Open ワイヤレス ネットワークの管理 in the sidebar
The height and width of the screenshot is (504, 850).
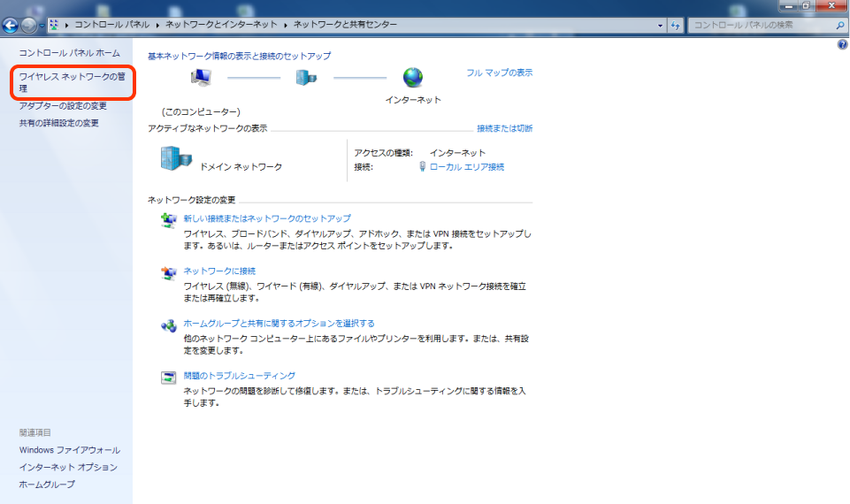point(73,82)
